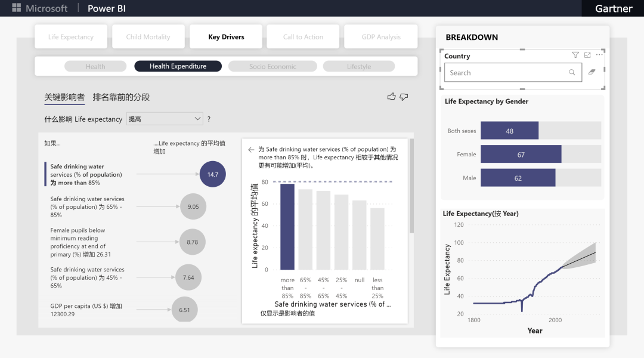644x358 pixels.
Task: Select the Health Expenditure pill button
Action: (178, 66)
